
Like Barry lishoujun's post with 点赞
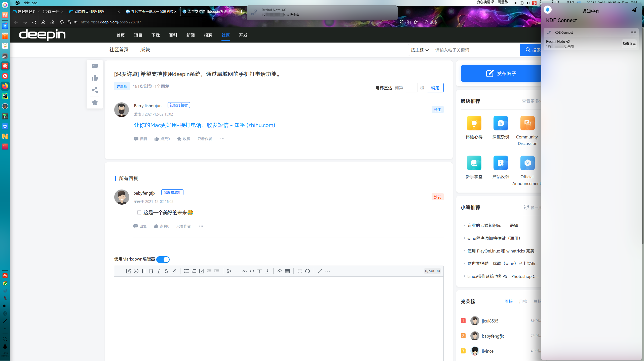pos(162,139)
